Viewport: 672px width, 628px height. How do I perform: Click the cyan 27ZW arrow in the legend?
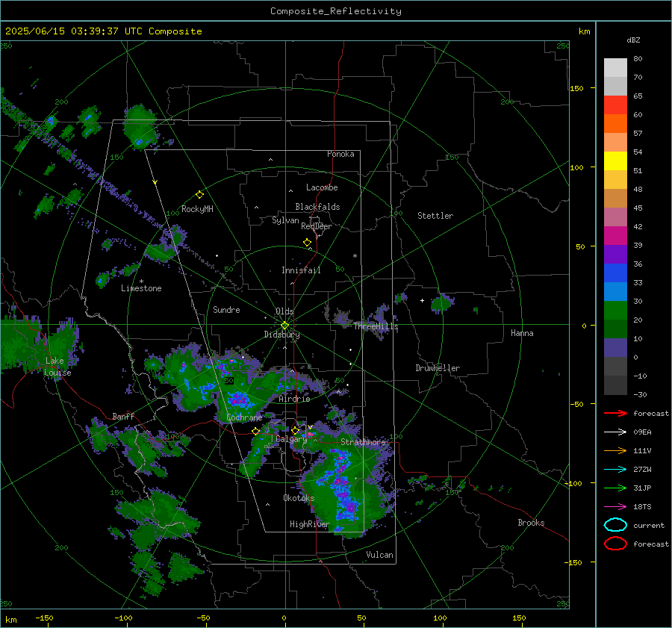[615, 469]
